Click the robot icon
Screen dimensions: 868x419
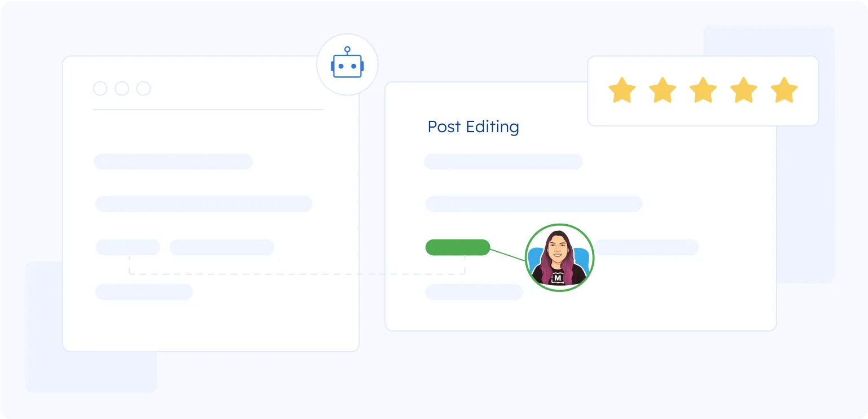[x=347, y=65]
